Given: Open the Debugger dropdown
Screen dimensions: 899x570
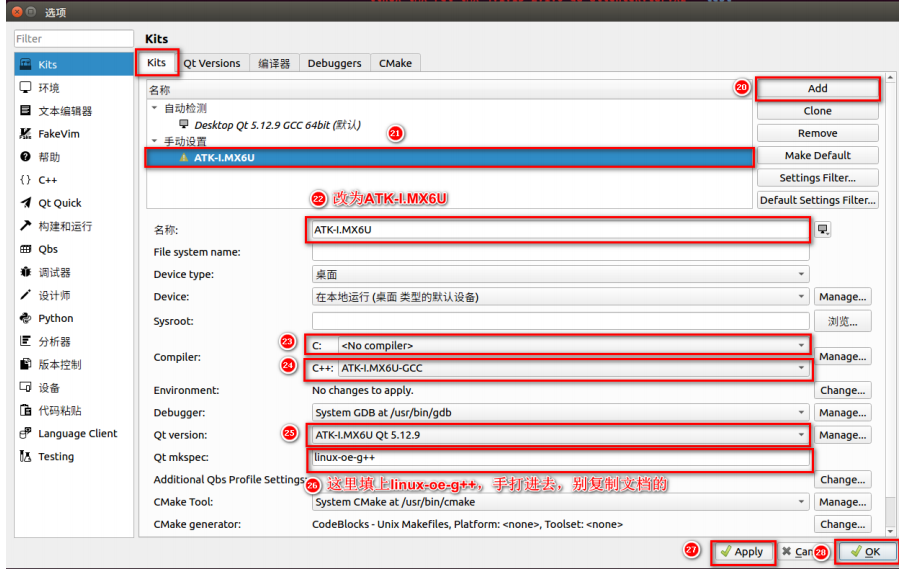Looking at the screenshot, I should coord(560,412).
